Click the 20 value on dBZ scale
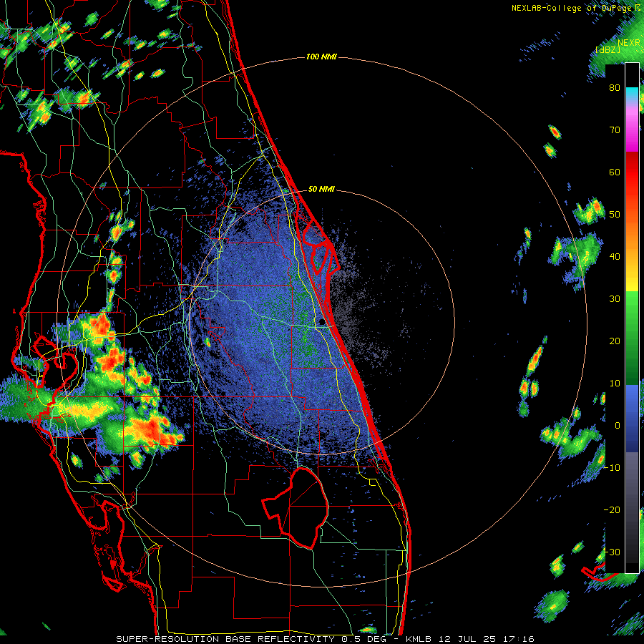The width and height of the screenshot is (644, 644). pyautogui.click(x=615, y=341)
